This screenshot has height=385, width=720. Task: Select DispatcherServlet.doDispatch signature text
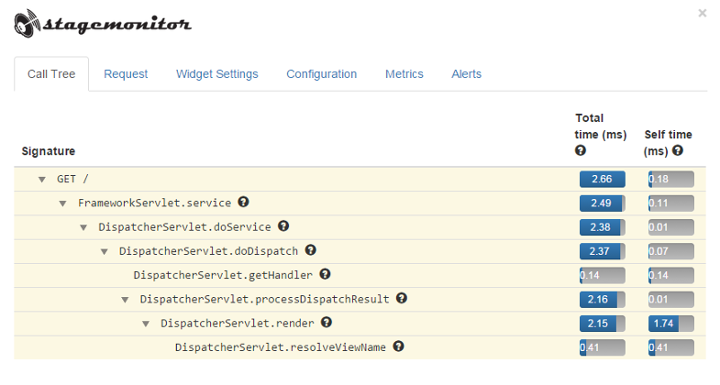click(x=208, y=251)
